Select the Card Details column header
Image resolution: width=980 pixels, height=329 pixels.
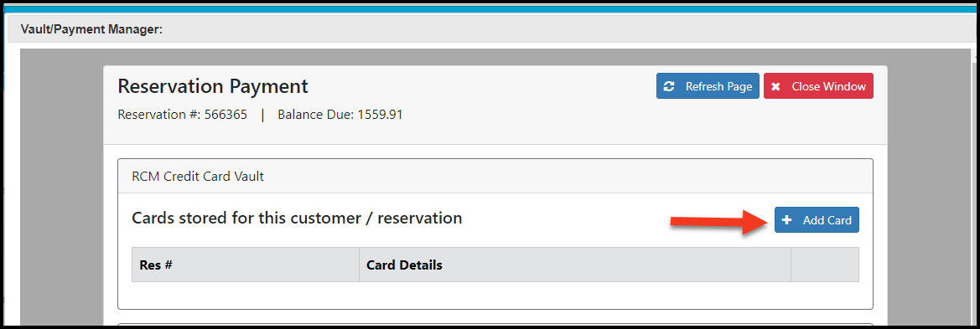575,265
